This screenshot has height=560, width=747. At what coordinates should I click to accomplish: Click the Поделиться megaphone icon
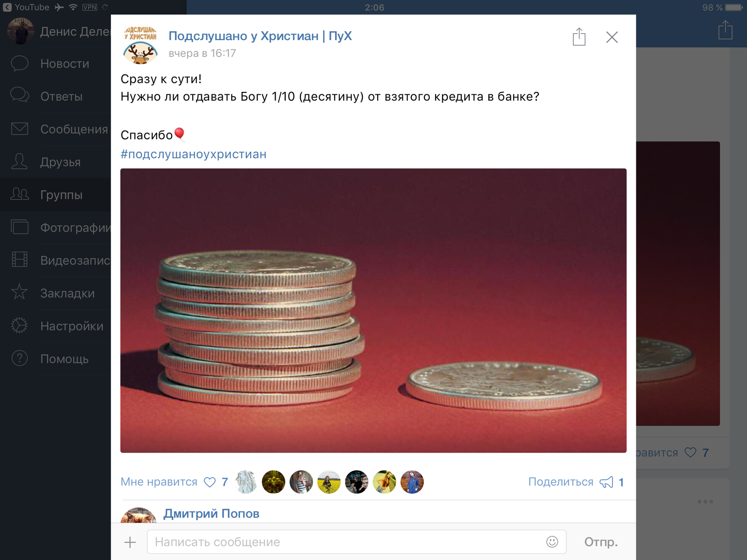tap(606, 482)
